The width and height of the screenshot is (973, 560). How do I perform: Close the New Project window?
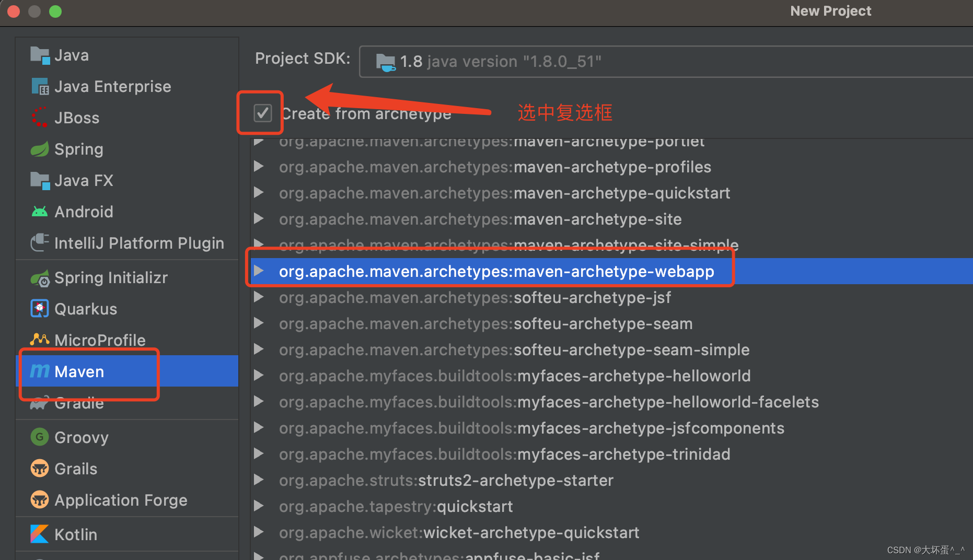(x=14, y=11)
